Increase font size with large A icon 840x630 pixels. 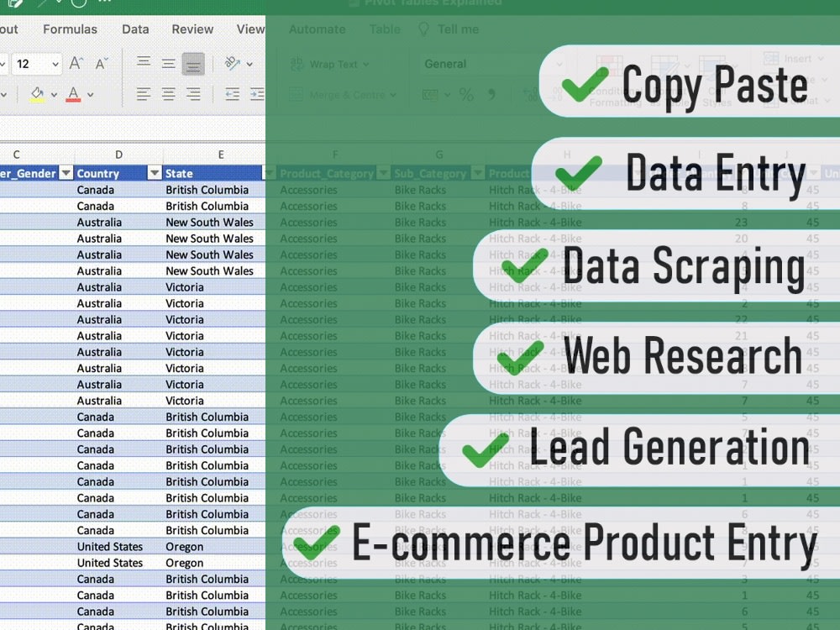pos(76,64)
